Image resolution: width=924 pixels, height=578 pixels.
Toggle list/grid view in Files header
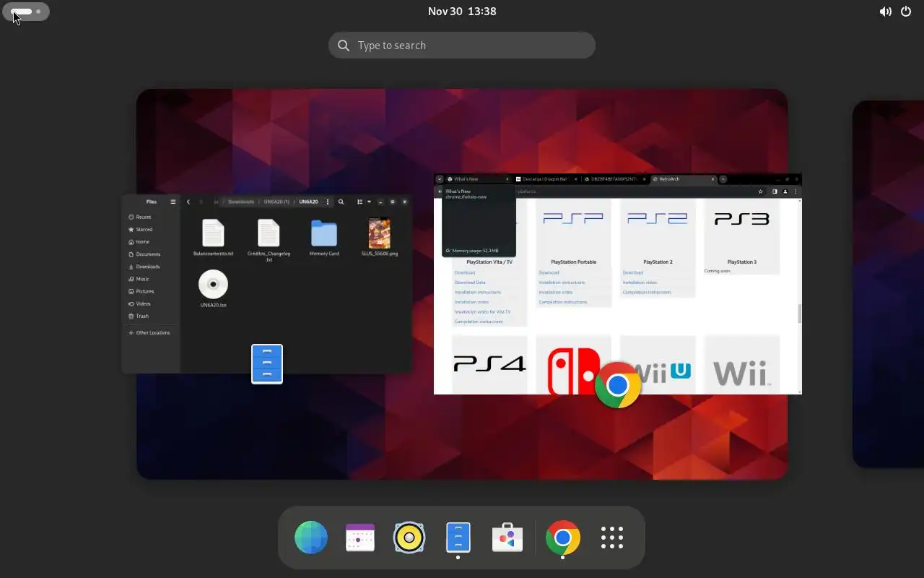click(360, 202)
